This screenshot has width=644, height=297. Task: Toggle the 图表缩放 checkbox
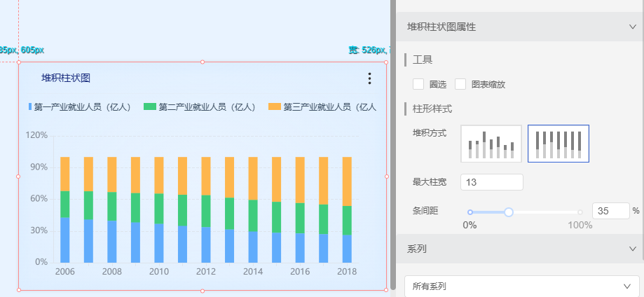click(x=460, y=84)
